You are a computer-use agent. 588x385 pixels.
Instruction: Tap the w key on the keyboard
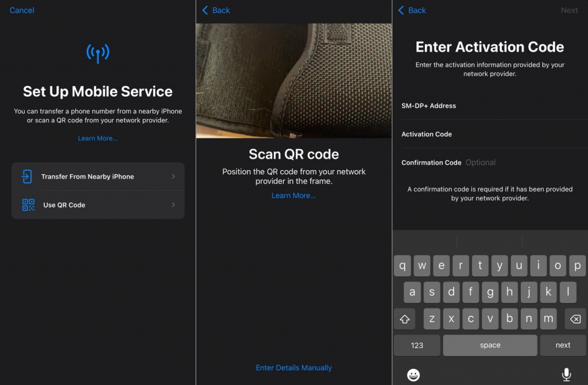422,265
